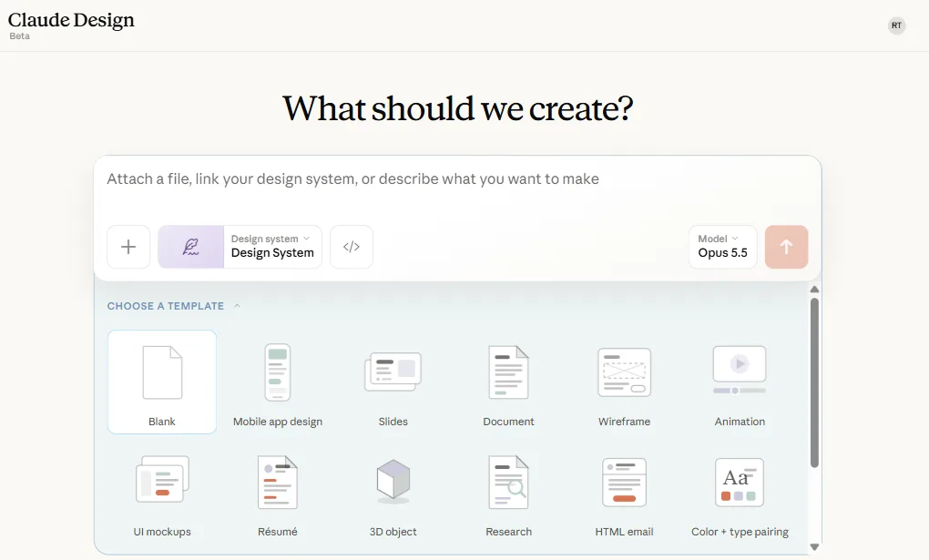Image resolution: width=929 pixels, height=560 pixels.
Task: Select the Color + type pairing icon
Action: 740,482
